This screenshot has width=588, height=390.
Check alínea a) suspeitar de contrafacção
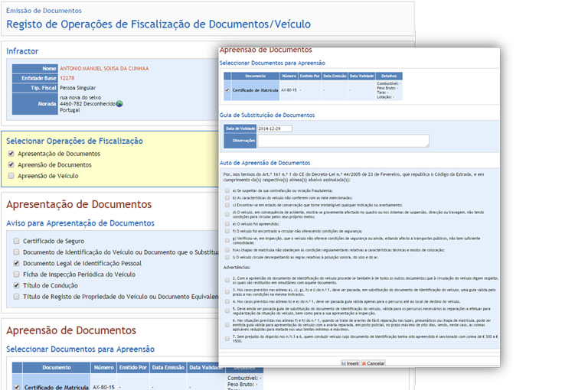tap(227, 190)
